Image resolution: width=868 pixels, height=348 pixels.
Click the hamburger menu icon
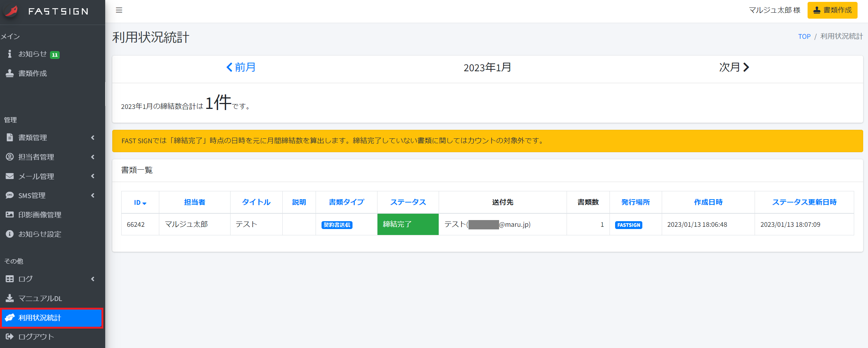tap(119, 10)
